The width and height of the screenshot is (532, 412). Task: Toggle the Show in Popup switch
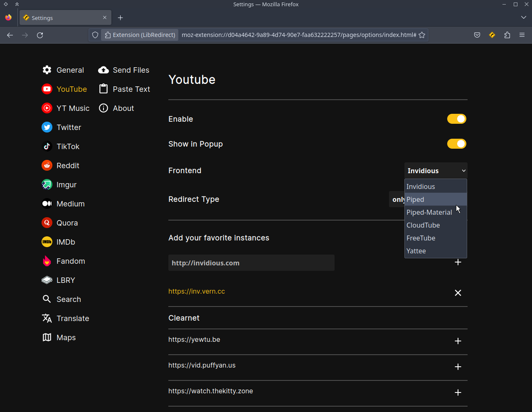click(457, 144)
